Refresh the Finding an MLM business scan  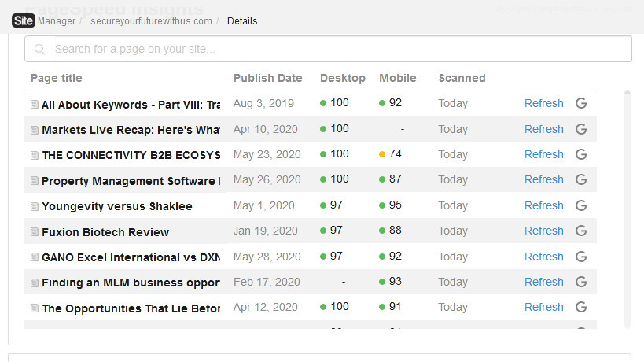[x=544, y=282]
